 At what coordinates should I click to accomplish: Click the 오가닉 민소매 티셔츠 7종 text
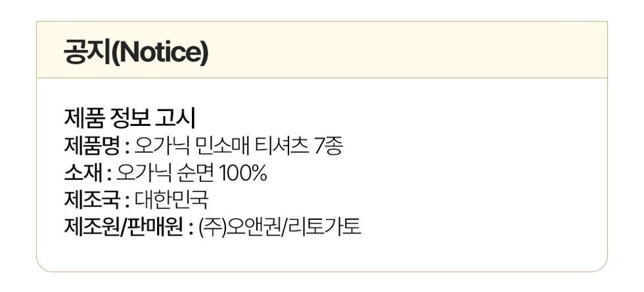point(238,147)
